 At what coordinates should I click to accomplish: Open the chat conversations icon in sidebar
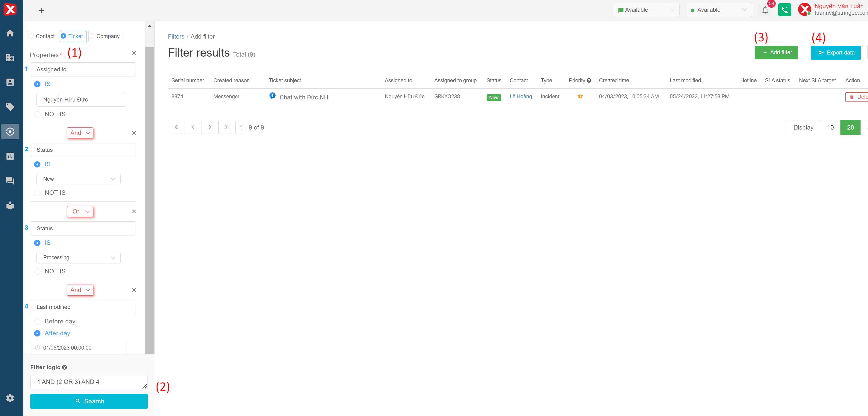point(10,181)
